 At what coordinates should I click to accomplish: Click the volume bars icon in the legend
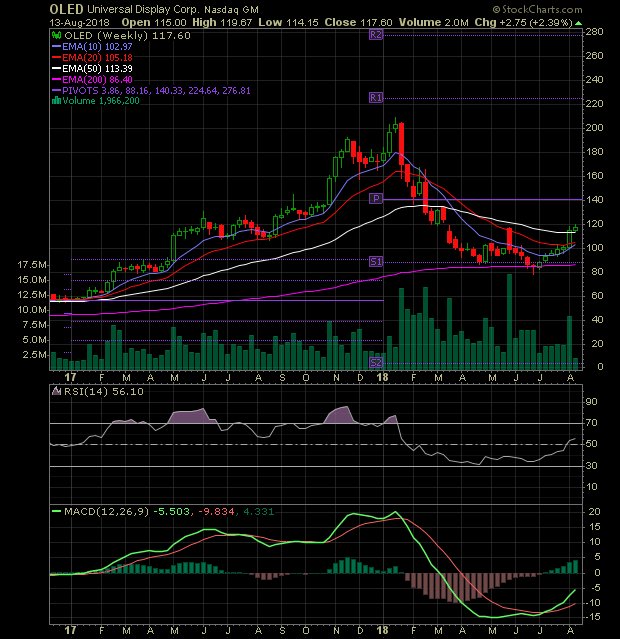pos(56,101)
